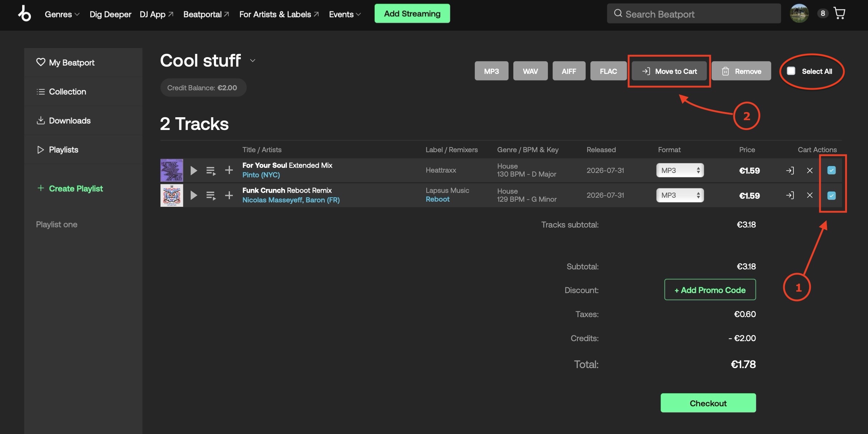Click the Move to Cart button

coord(669,71)
